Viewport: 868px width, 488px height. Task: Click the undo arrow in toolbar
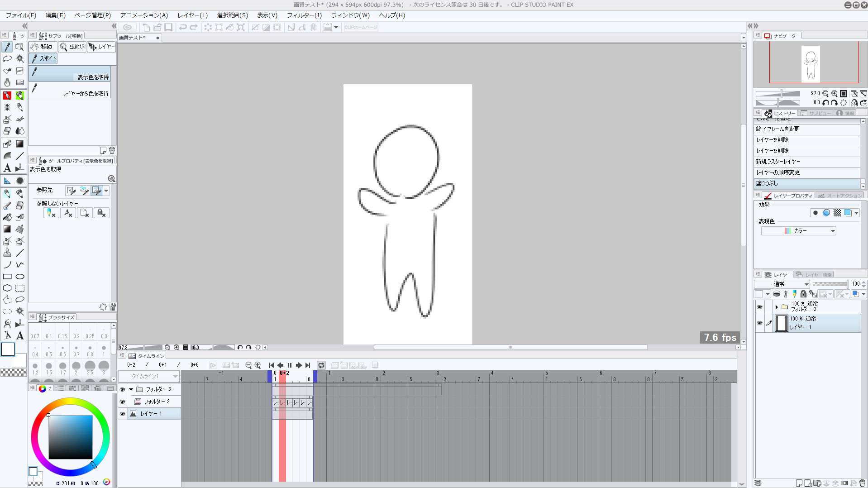[182, 27]
